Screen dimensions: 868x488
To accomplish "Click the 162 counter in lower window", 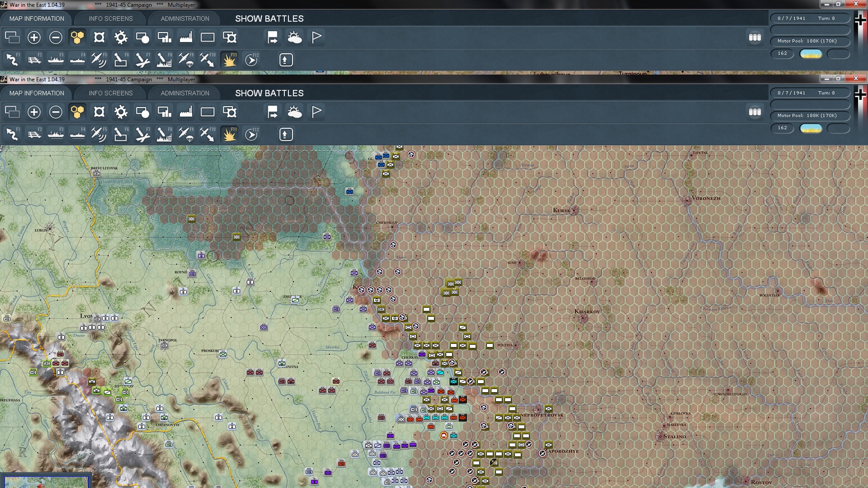I will pyautogui.click(x=782, y=128).
